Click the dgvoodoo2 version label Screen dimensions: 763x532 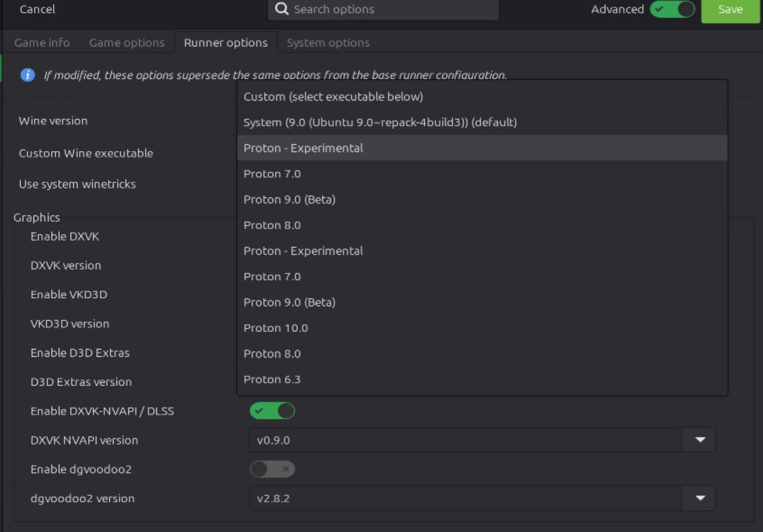coord(82,498)
